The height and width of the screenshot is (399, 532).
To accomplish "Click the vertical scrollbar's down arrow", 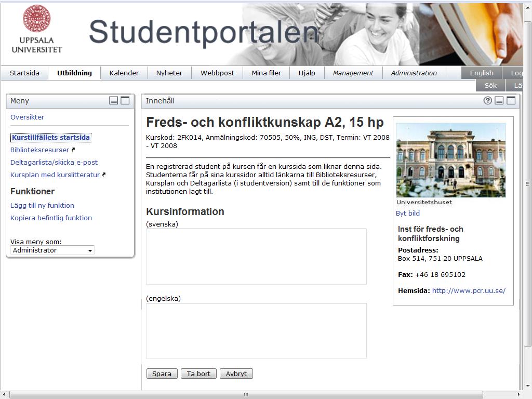I will [527, 386].
